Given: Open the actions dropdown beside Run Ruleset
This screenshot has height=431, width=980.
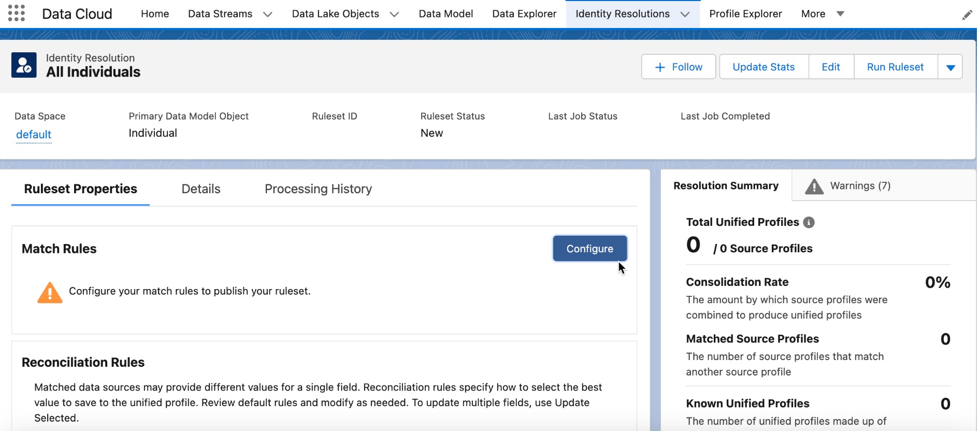Looking at the screenshot, I should tap(950, 67).
